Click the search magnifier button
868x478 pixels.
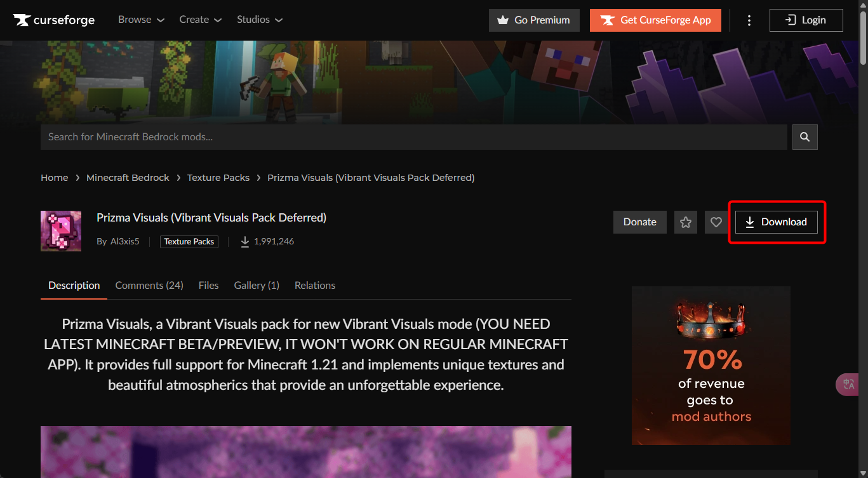click(x=805, y=137)
